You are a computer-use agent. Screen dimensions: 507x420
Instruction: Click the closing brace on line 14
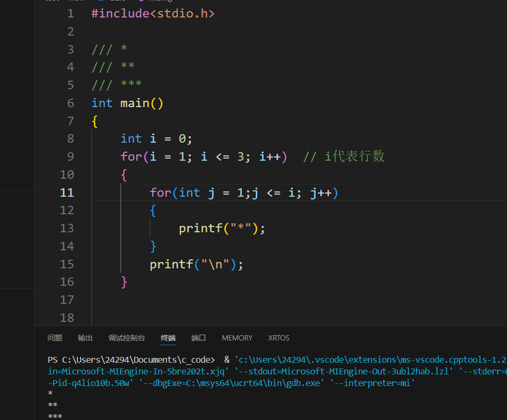153,247
